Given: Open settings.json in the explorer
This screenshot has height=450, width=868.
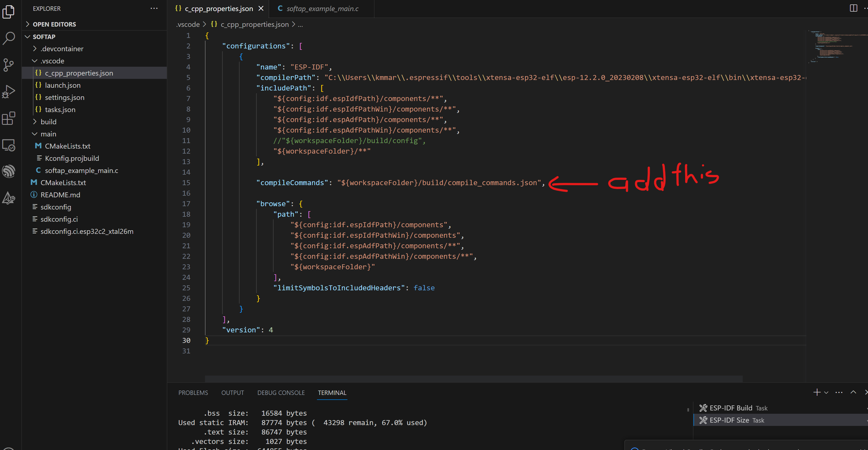Looking at the screenshot, I should coord(94,97).
